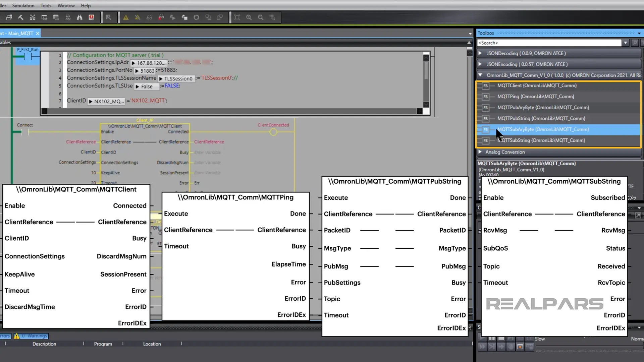The width and height of the screenshot is (644, 362).
Task: Open the Simulation menu
Action: (23, 5)
